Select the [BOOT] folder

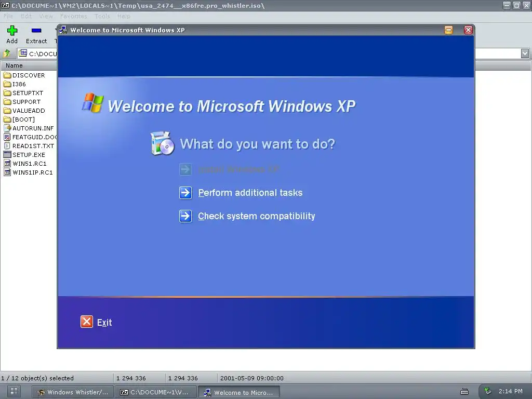tap(19, 119)
